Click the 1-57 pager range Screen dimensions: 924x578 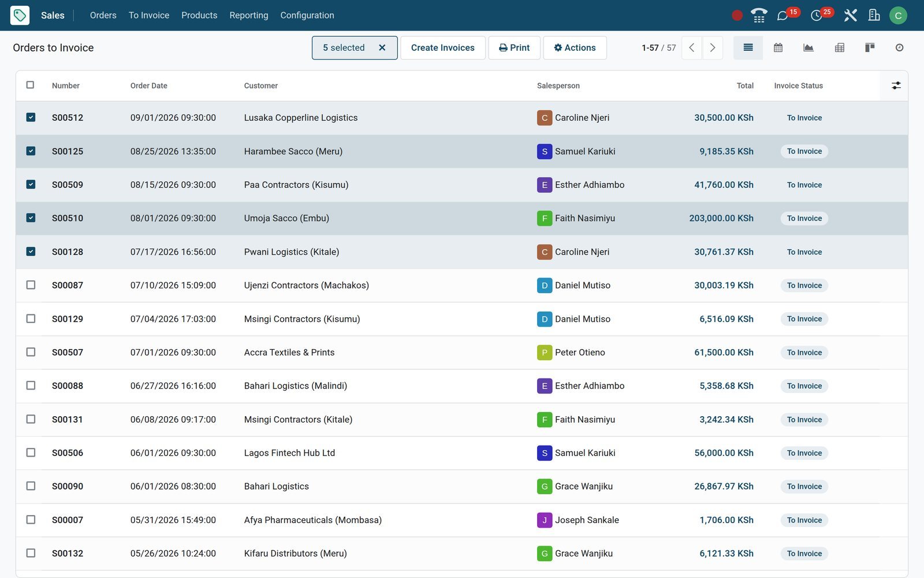tap(650, 48)
